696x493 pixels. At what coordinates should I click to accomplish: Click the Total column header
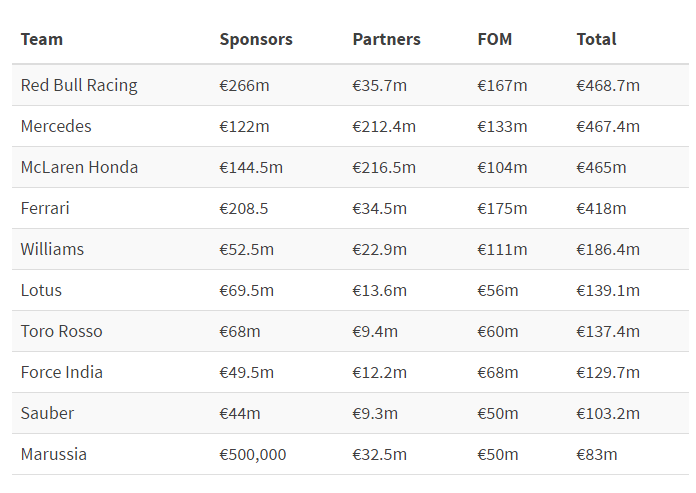(596, 39)
